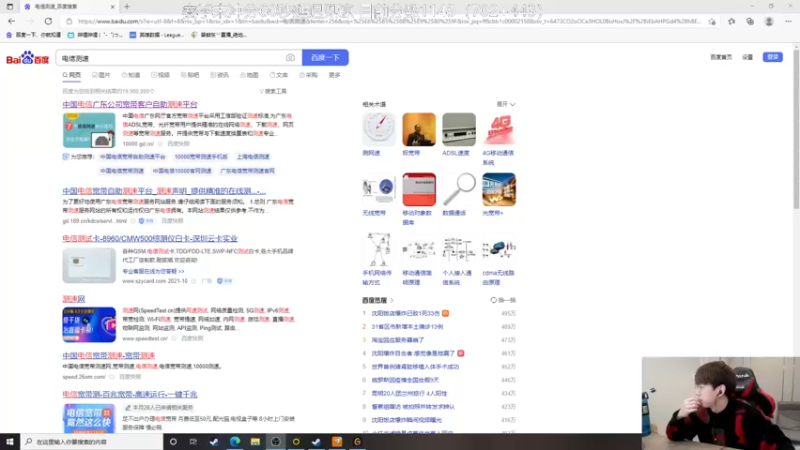
Task: Open hot search item ranked 5
Action: pyautogui.click(x=415, y=366)
